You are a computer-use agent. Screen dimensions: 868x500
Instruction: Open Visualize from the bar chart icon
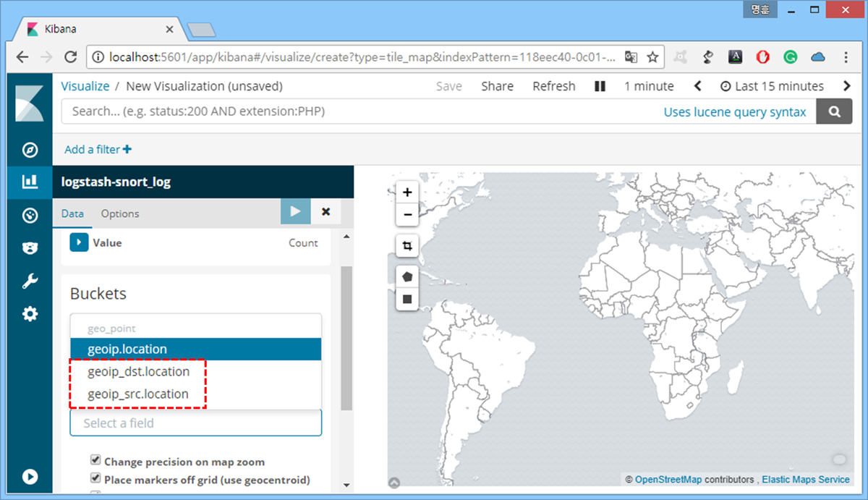(x=30, y=182)
